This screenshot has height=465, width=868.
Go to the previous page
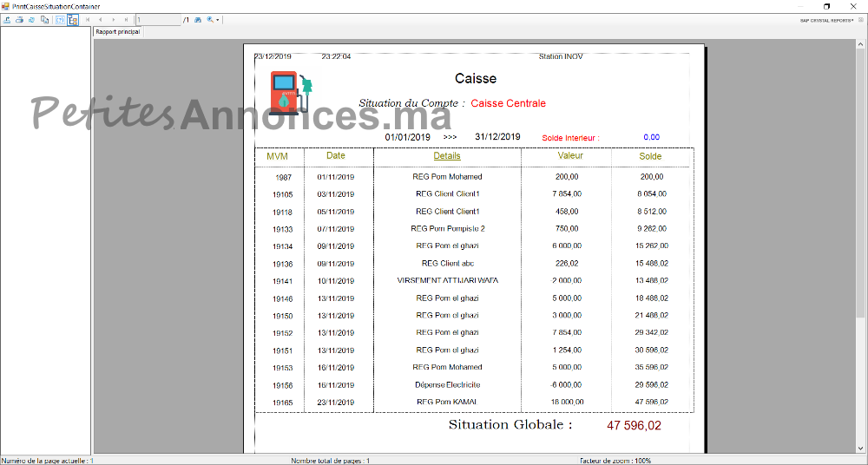pyautogui.click(x=100, y=20)
